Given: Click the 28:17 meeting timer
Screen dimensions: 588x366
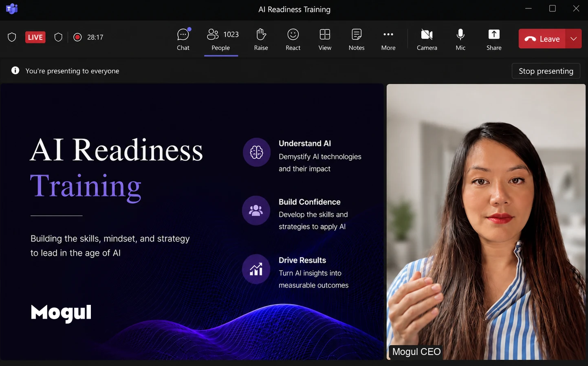Looking at the screenshot, I should click(x=95, y=37).
